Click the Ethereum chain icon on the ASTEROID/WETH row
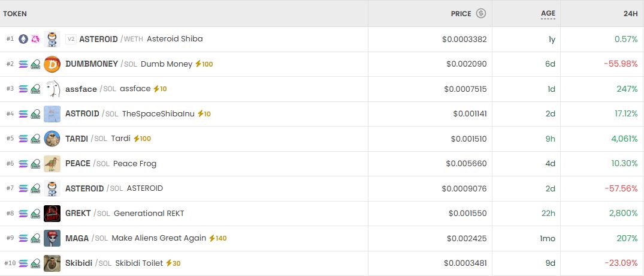 click(23, 39)
